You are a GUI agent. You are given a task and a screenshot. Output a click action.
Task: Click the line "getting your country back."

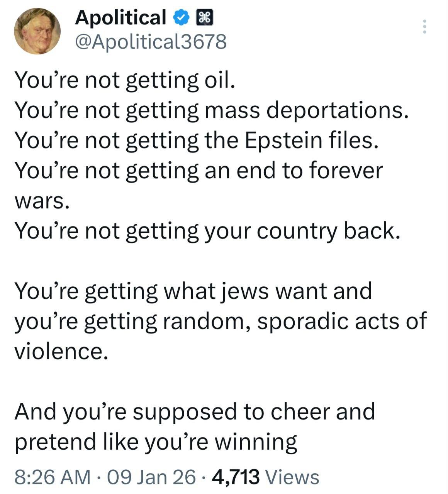(207, 231)
